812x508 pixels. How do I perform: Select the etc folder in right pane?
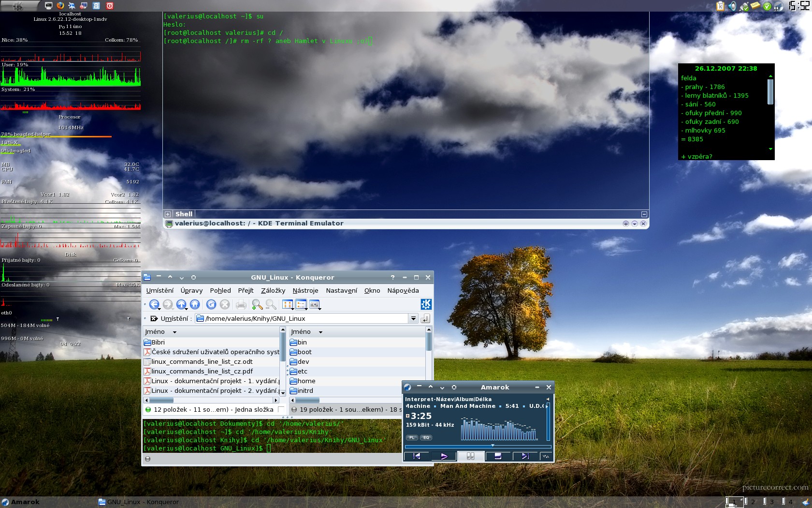point(299,371)
